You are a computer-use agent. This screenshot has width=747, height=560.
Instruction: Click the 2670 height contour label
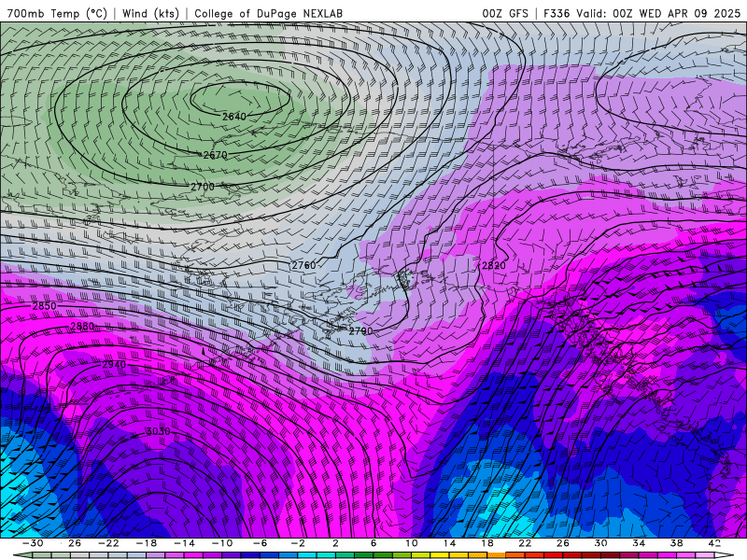[x=216, y=155]
